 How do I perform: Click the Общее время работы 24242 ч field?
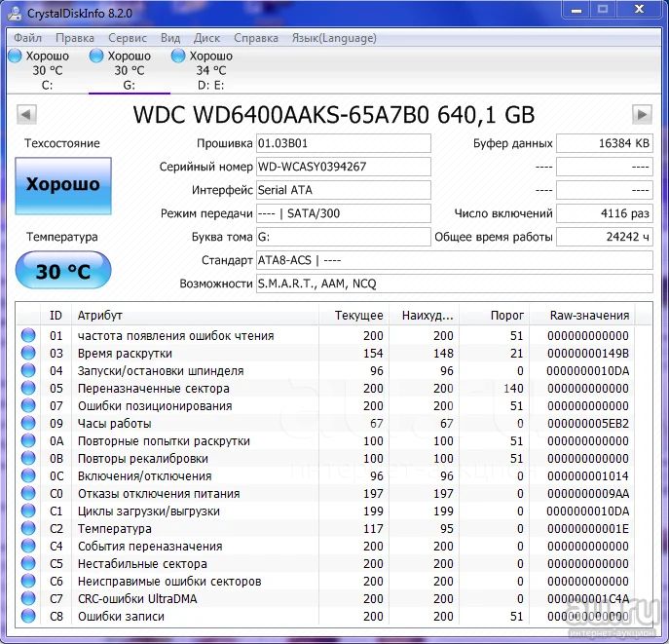[x=605, y=237]
